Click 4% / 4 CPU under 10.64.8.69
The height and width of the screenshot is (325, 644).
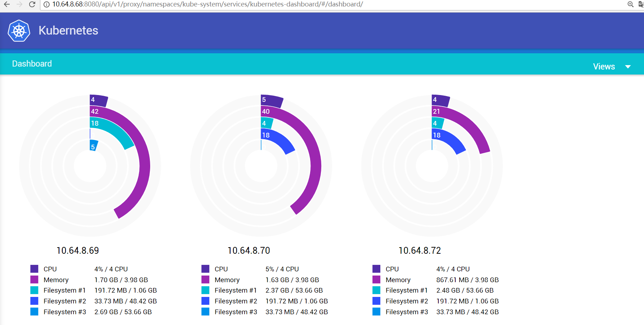pos(111,269)
